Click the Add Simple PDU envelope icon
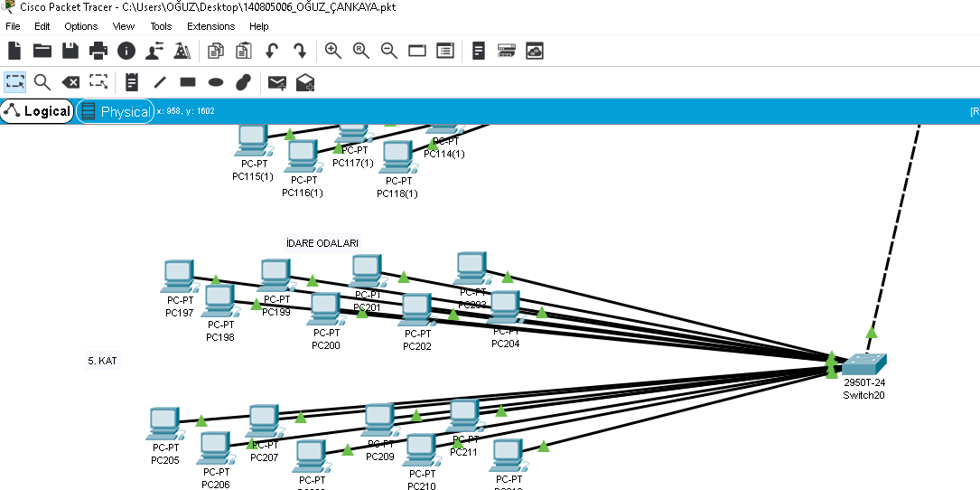The height and width of the screenshot is (490, 980). 276,82
